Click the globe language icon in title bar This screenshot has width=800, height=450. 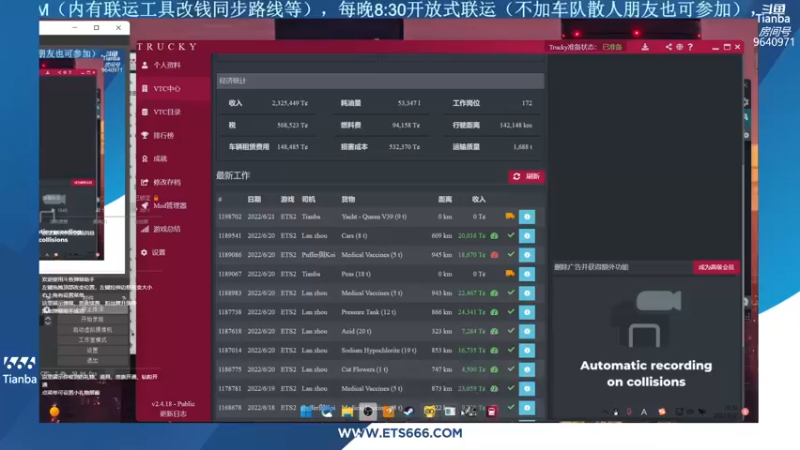(680, 47)
